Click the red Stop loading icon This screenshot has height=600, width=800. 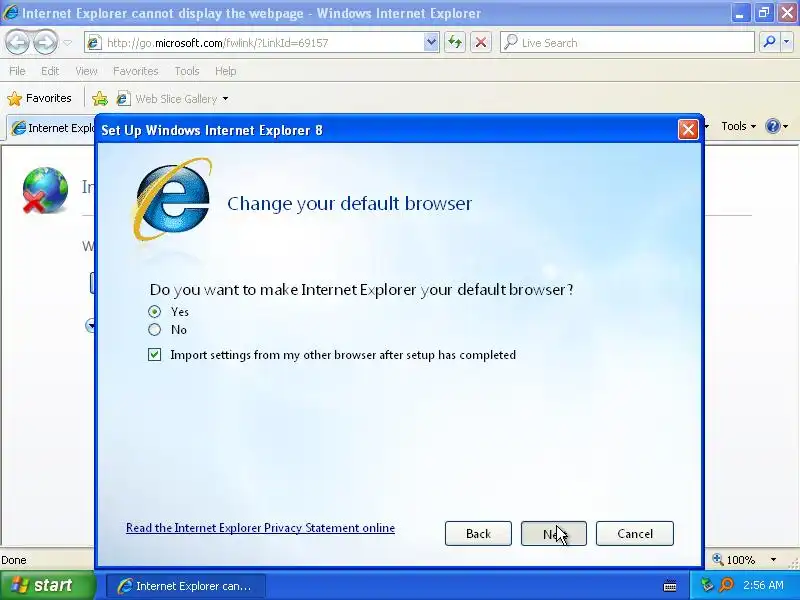[481, 43]
